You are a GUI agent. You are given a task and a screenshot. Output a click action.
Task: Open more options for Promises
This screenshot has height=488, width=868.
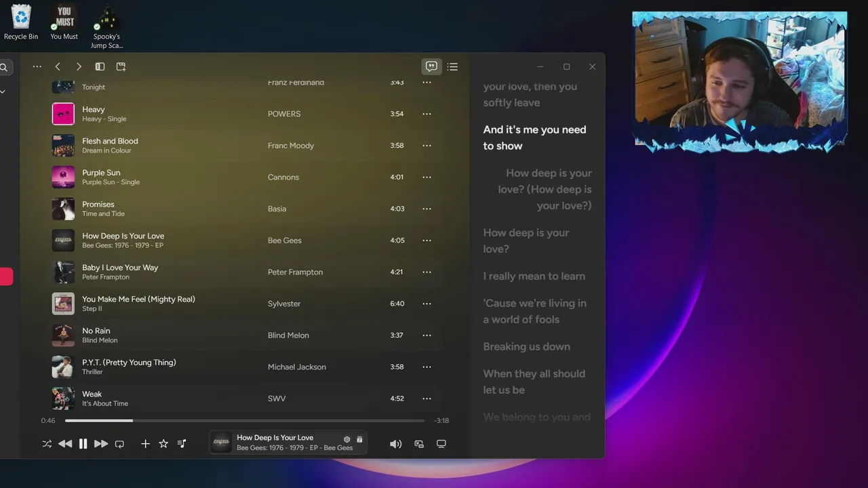(427, 209)
